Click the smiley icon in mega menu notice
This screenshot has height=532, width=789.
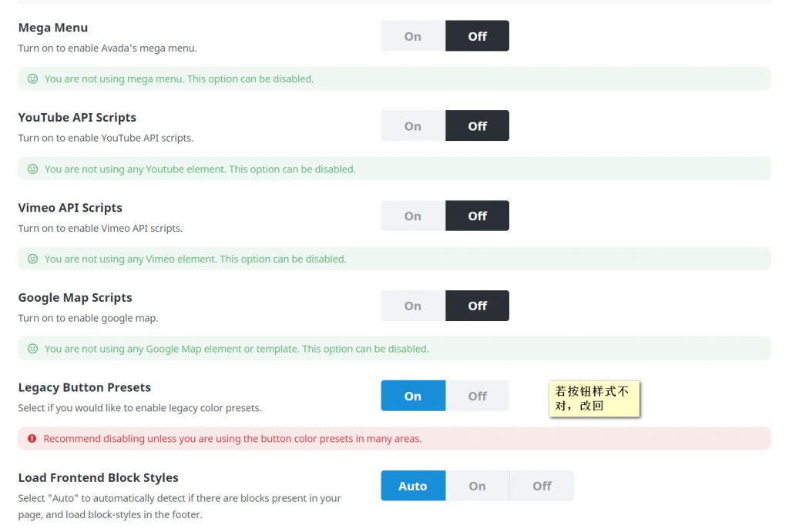click(32, 79)
